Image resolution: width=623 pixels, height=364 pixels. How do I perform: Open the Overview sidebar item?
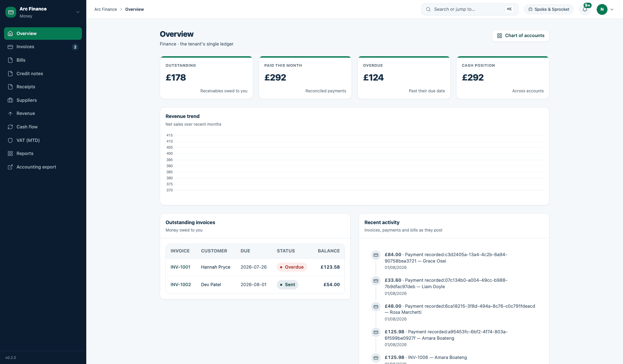pos(43,33)
